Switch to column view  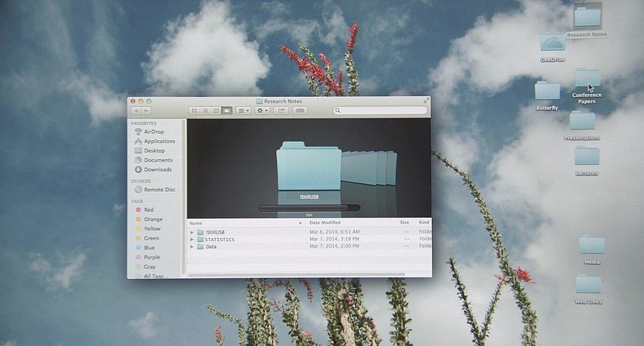click(x=216, y=111)
